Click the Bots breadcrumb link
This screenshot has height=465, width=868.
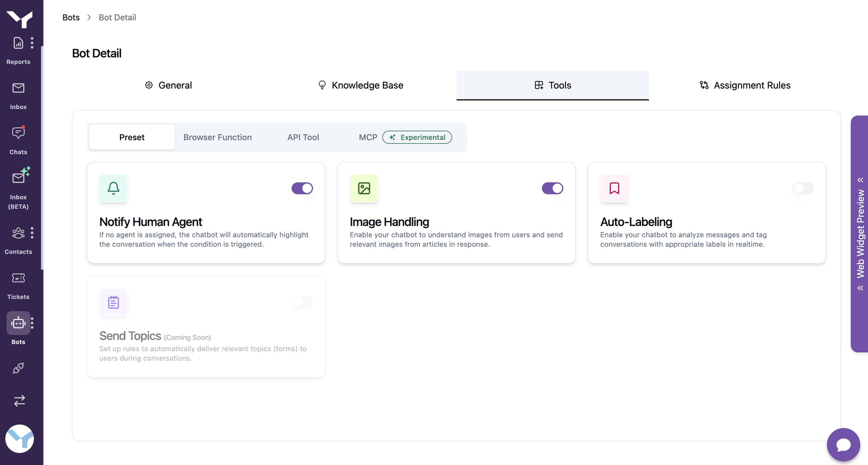[71, 17]
